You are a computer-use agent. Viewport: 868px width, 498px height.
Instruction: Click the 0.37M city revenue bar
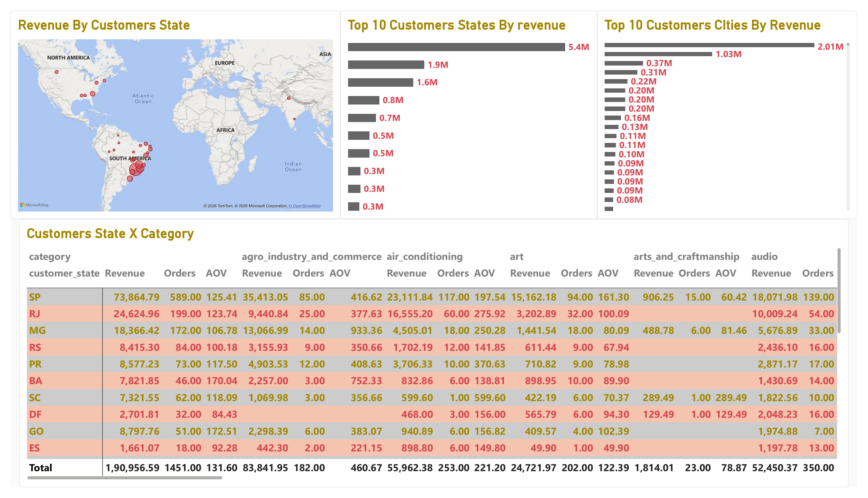[624, 63]
